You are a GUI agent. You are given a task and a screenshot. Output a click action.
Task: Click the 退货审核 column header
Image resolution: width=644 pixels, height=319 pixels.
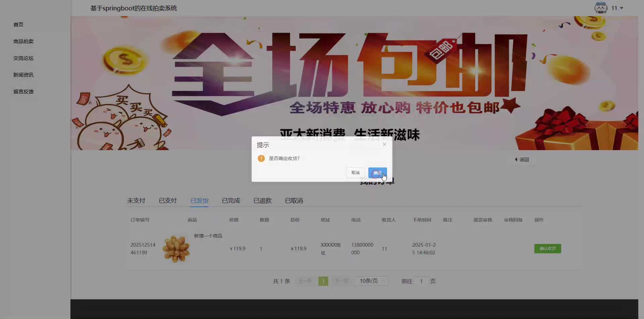(483, 220)
